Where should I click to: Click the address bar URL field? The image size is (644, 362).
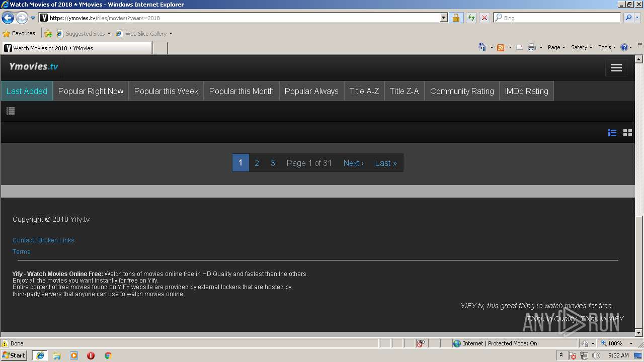[239, 18]
